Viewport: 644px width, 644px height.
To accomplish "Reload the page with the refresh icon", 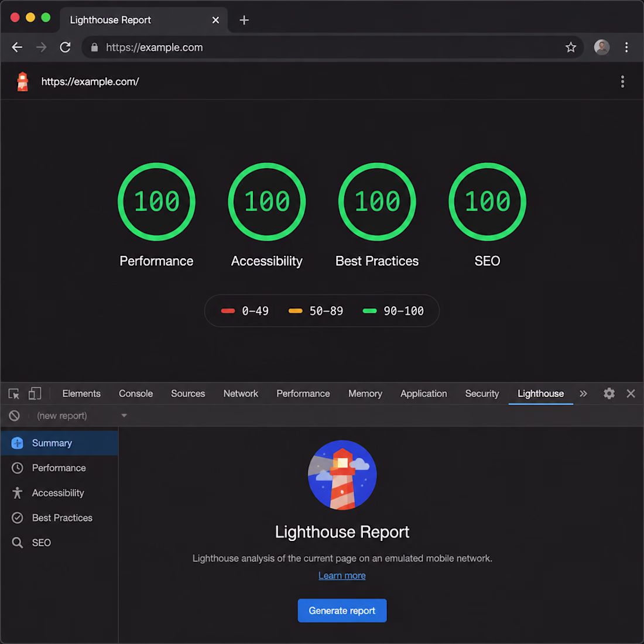I will tap(66, 47).
